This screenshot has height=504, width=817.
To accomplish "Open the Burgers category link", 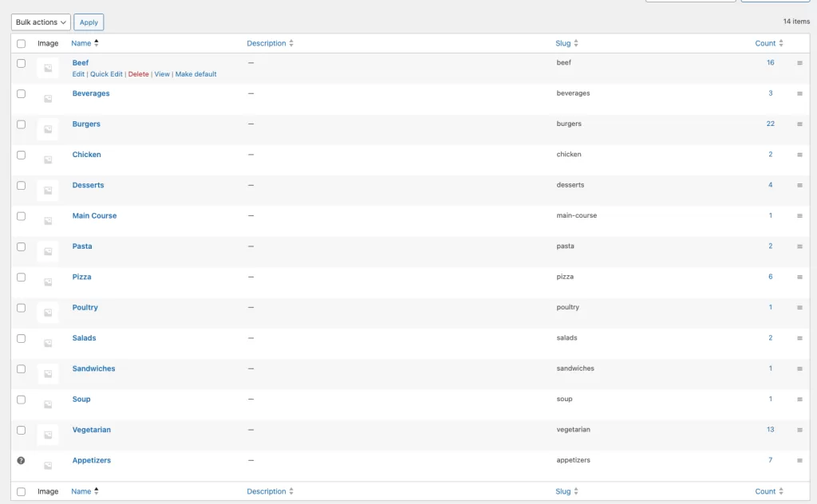I will [86, 124].
